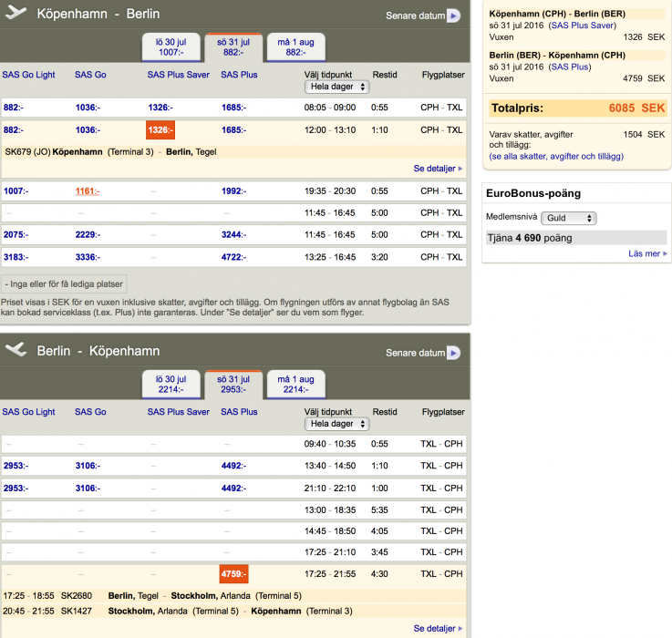This screenshot has height=638, width=672.
Task: Select outbound tab lö 30 jul 1007:-
Action: tap(171, 47)
